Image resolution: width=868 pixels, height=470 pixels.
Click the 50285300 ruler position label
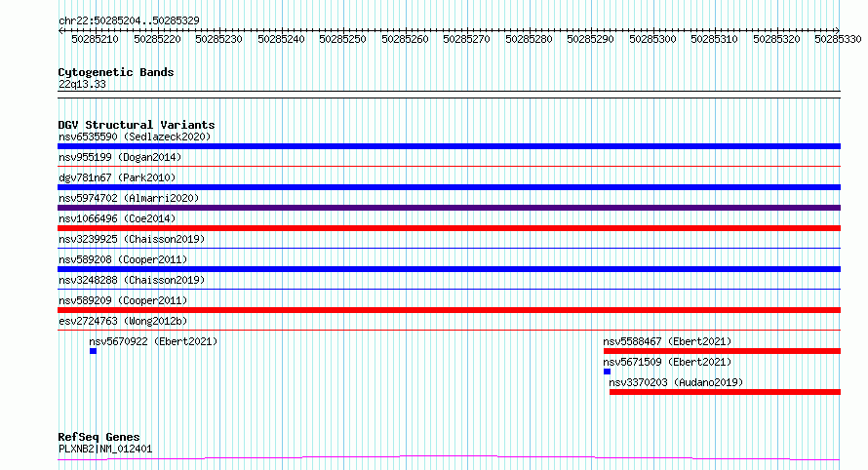click(653, 39)
